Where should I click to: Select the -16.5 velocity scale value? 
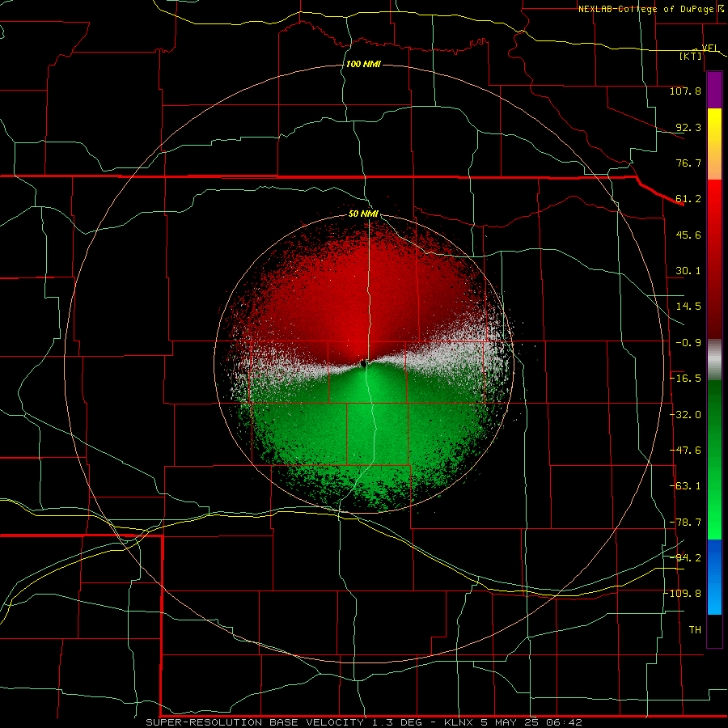[685, 379]
